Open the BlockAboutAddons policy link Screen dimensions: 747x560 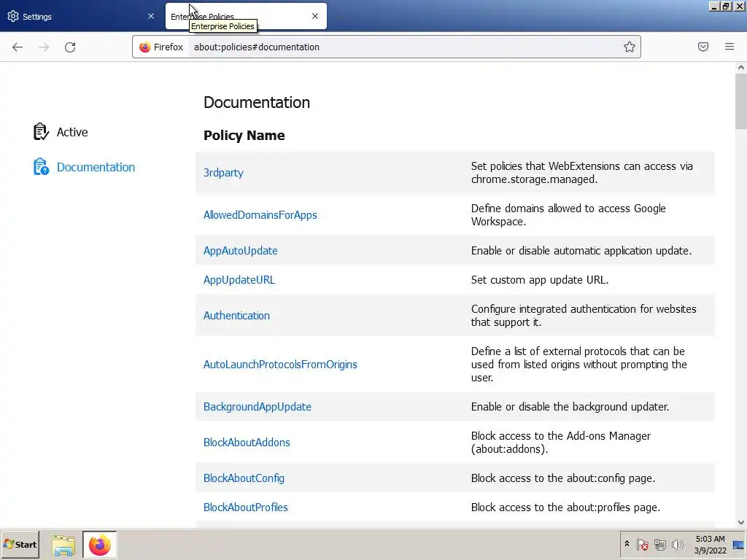(x=247, y=443)
